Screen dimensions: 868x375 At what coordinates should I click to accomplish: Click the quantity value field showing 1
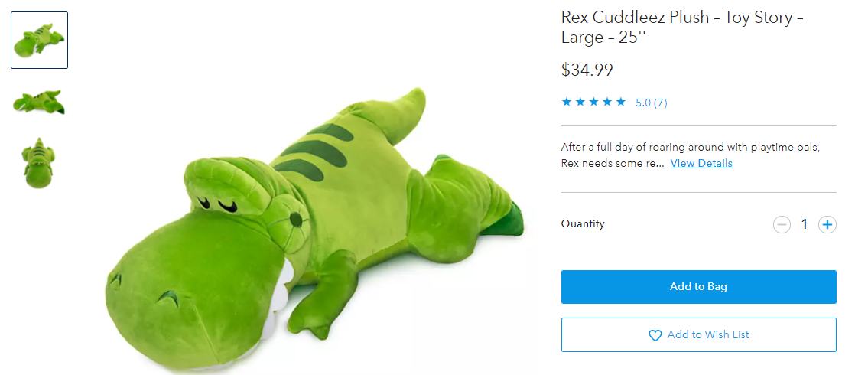804,224
